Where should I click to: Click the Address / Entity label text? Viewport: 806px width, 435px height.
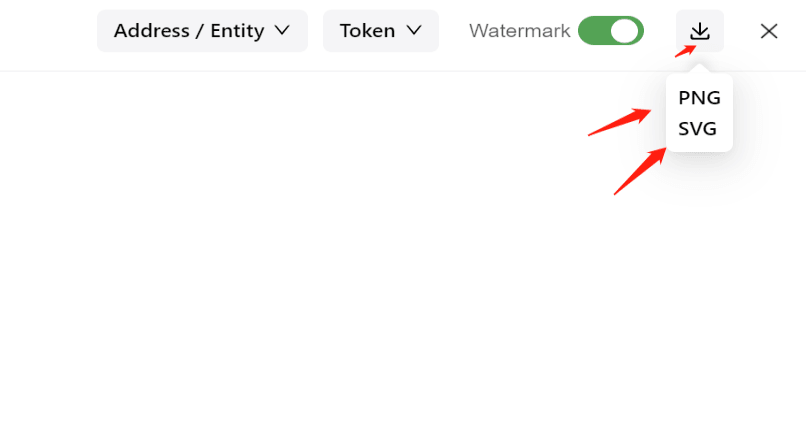coord(189,31)
